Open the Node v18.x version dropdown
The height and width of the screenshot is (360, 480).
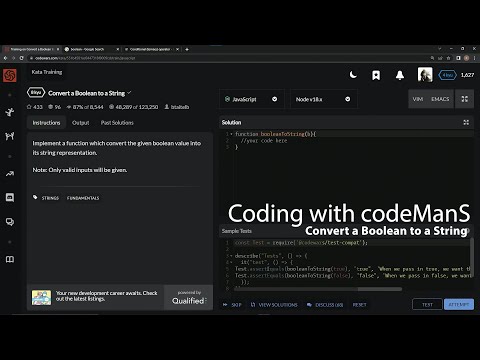coord(323,99)
